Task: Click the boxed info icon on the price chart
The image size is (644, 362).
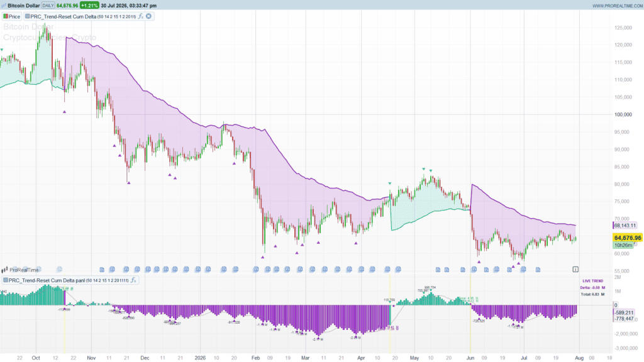Action: pos(575,269)
